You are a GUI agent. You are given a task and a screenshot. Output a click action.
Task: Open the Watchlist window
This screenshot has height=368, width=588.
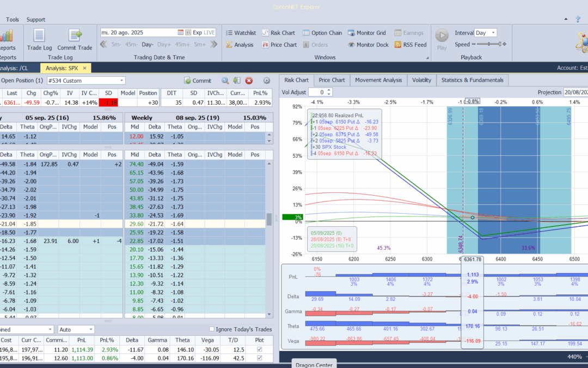pyautogui.click(x=240, y=33)
